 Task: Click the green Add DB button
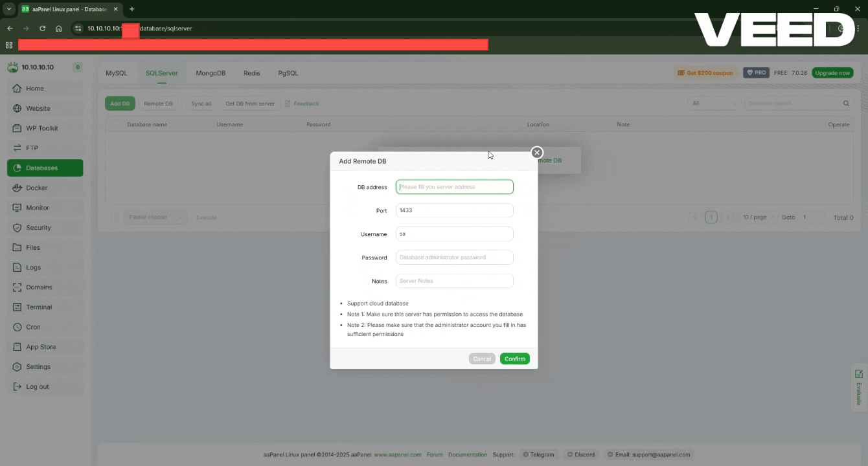(x=120, y=104)
